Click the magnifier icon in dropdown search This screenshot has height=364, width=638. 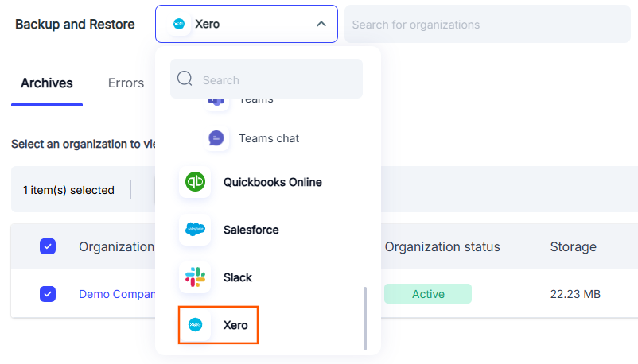tap(185, 79)
